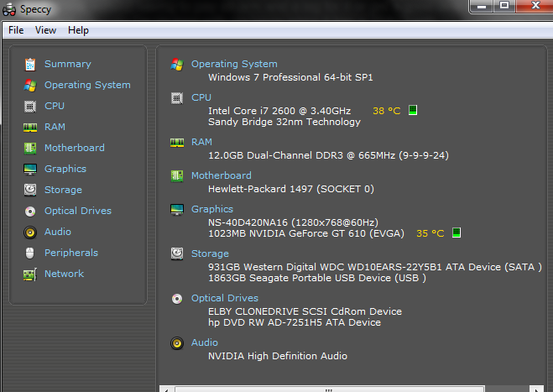Click the horizontal scrollbar left arrow
Viewport: 553px width, 392px height.
167,389
